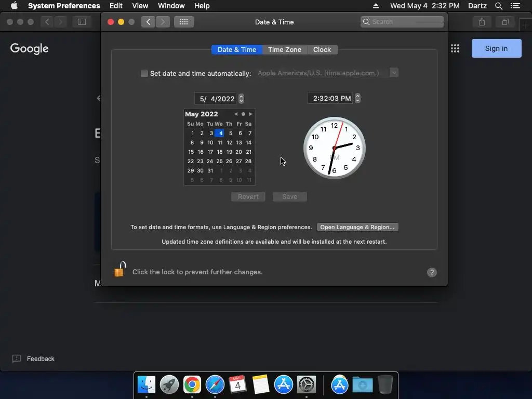This screenshot has width=532, height=399.
Task: Open the Edit menu
Action: [x=116, y=6]
